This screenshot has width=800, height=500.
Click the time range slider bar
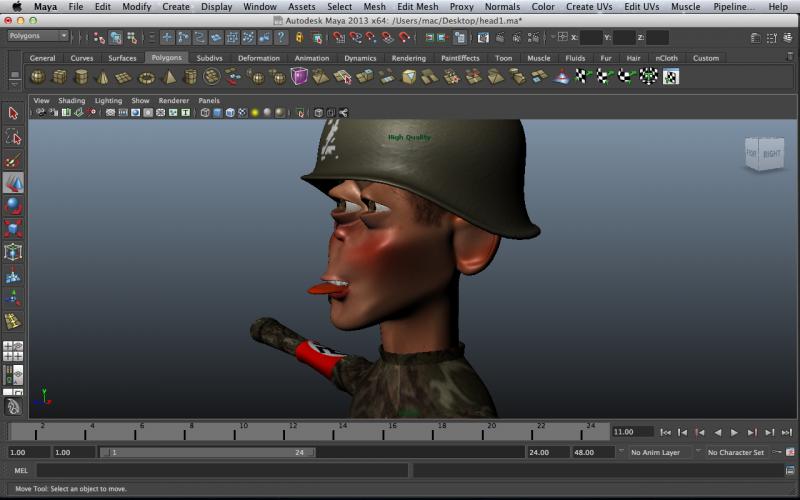[x=207, y=452]
